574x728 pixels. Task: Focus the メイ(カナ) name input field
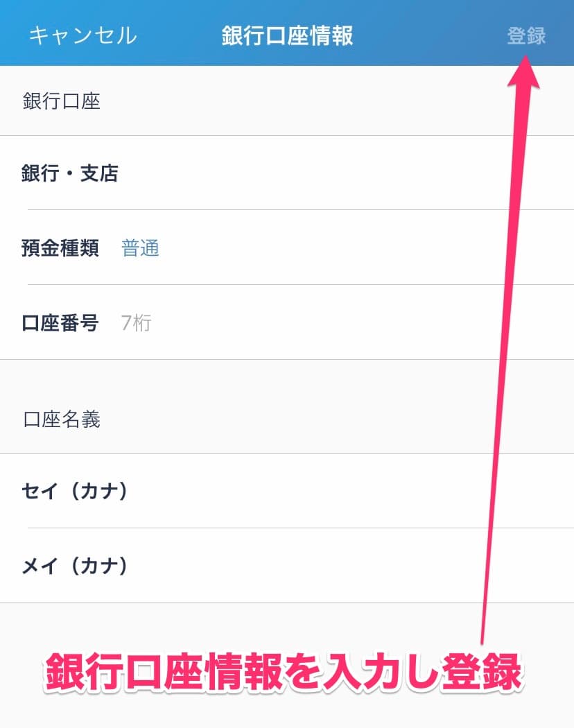pos(287,566)
